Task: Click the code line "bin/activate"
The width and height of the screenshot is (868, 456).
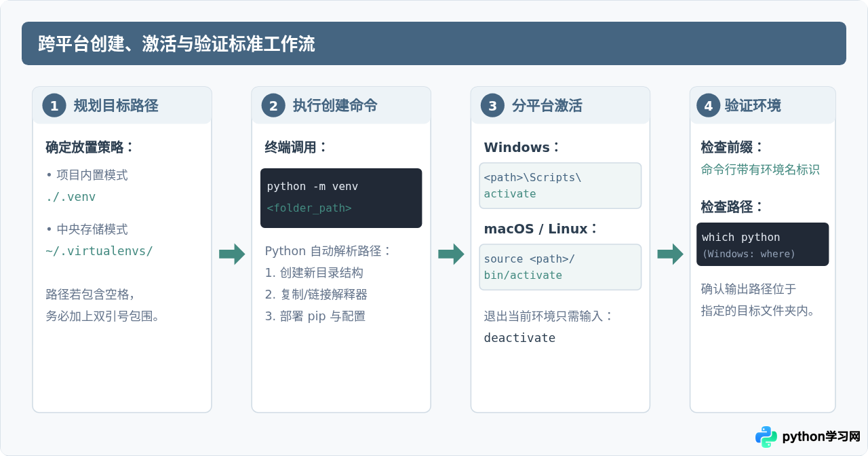Action: tap(523, 275)
